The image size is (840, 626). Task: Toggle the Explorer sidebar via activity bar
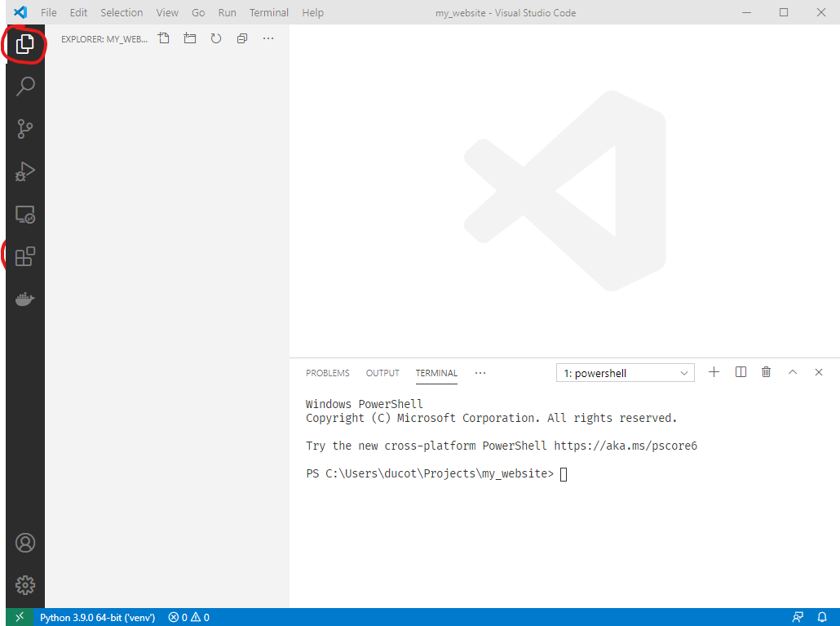[x=24, y=45]
